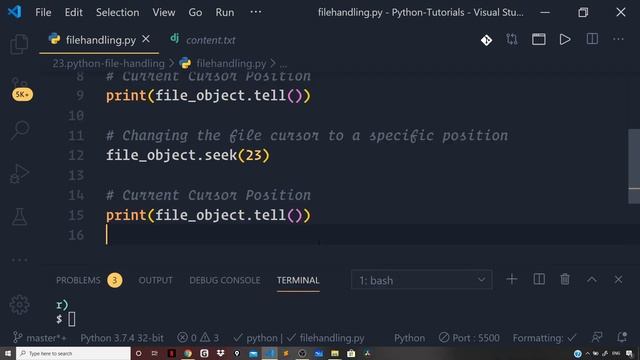Close the terminal panel

[x=618, y=280]
